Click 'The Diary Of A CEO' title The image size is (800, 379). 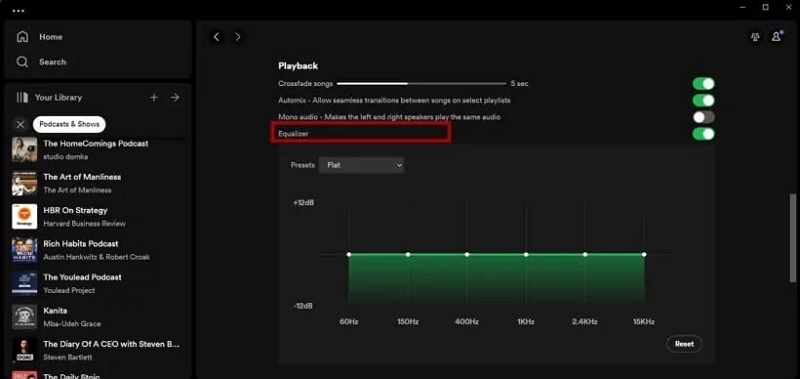[111, 344]
